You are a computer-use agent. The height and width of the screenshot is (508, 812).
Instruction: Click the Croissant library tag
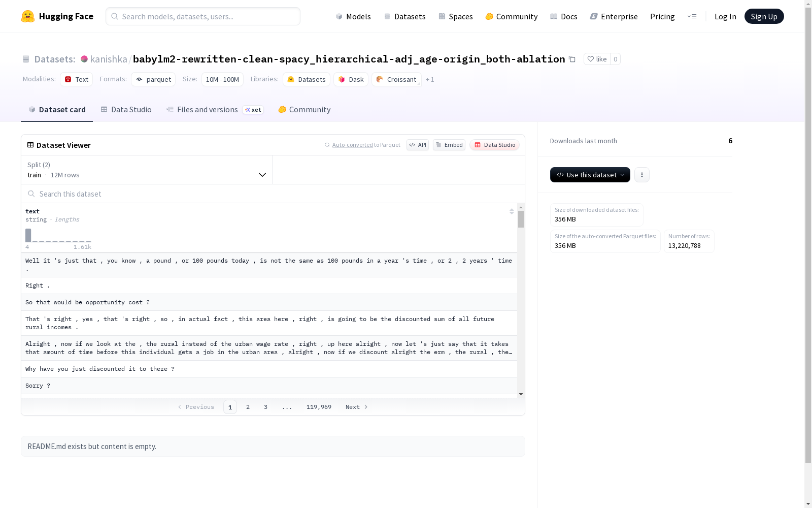click(396, 79)
